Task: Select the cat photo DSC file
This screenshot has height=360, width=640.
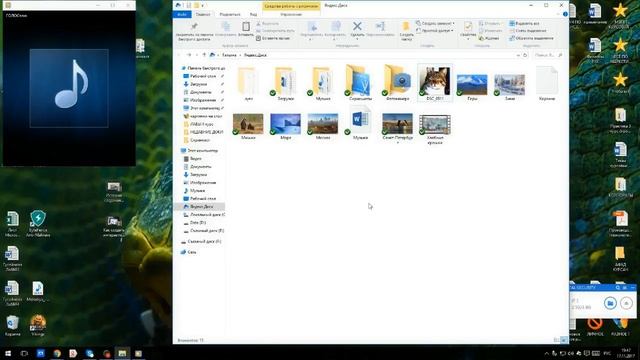Action: (435, 82)
